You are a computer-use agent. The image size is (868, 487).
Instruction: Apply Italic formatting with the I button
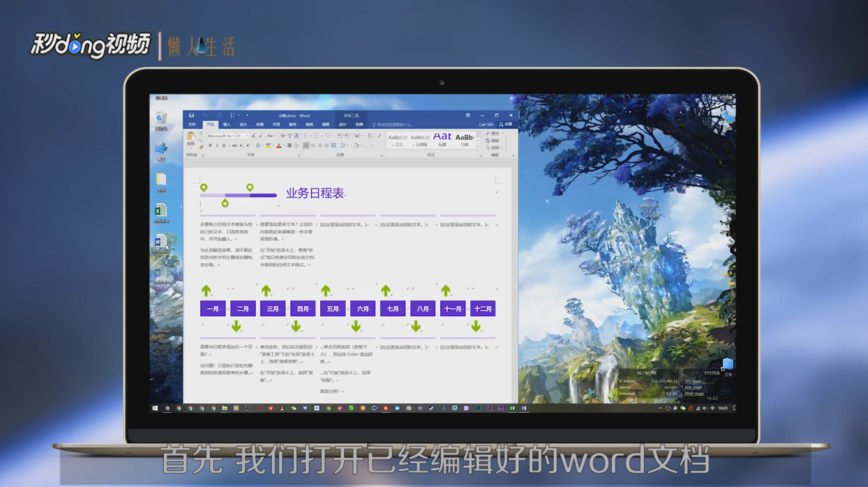pyautogui.click(x=217, y=145)
